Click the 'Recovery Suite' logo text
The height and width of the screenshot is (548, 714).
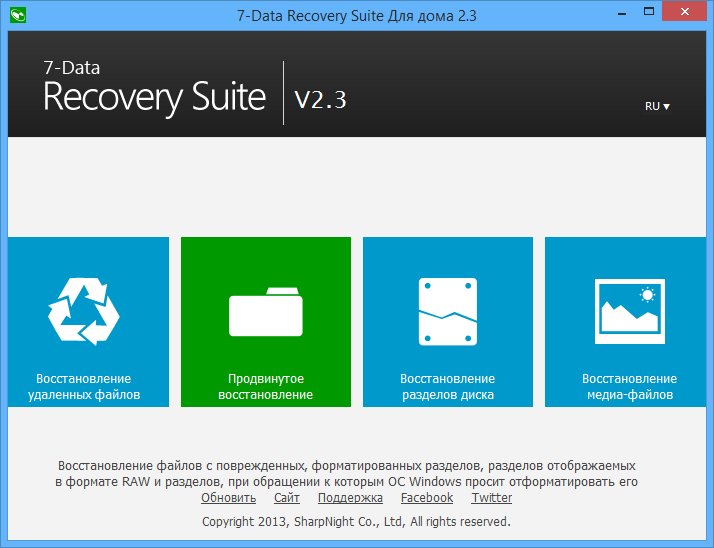coord(154,97)
